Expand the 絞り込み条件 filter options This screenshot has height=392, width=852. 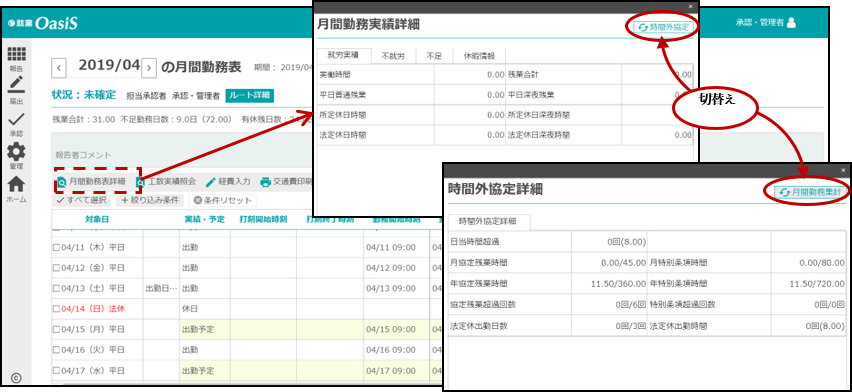click(150, 200)
